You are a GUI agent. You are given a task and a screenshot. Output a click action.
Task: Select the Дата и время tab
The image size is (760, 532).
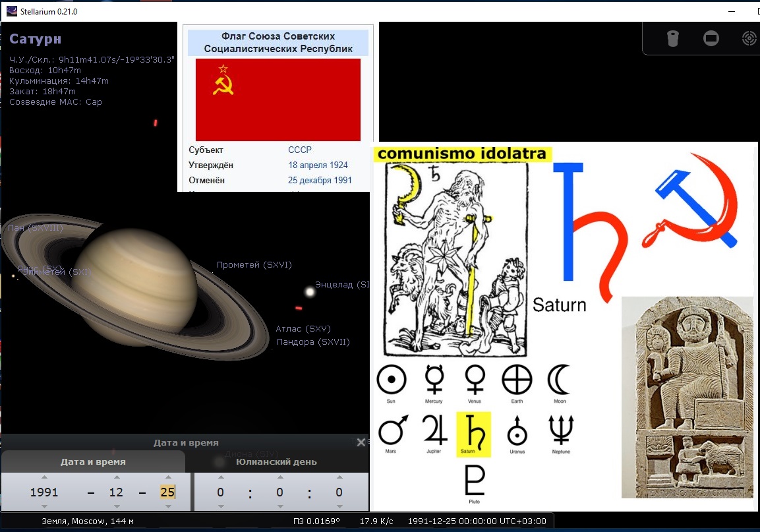pyautogui.click(x=93, y=462)
